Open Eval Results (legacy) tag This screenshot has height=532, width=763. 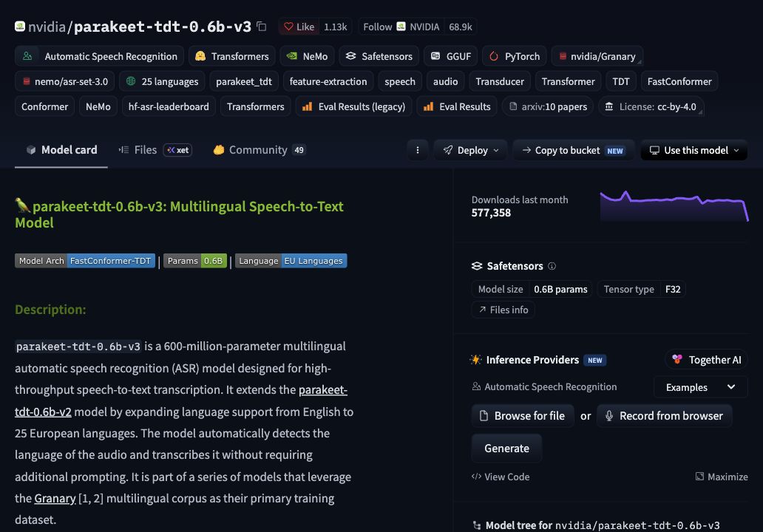[353, 107]
